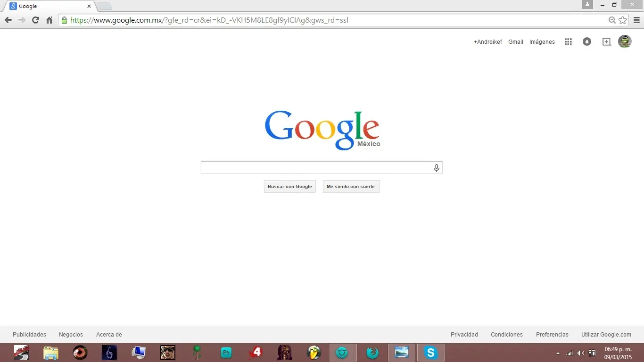
Task: Open the Chrome user profile button in the title bar
Action: [x=587, y=4]
